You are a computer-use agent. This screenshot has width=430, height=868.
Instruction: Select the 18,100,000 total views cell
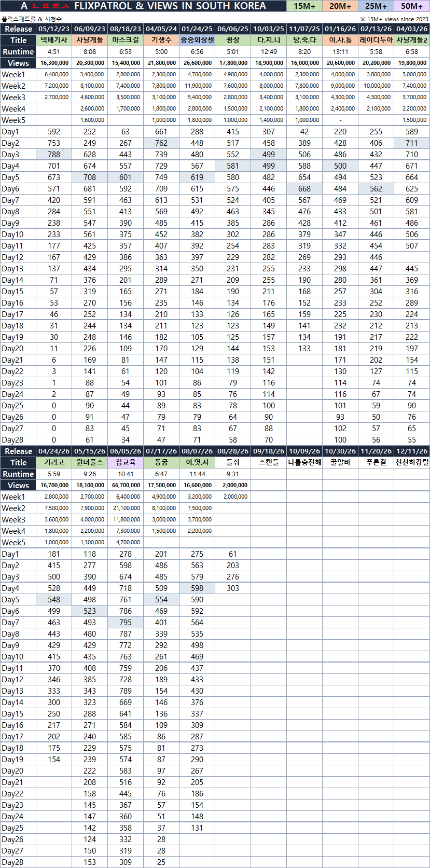point(90,485)
